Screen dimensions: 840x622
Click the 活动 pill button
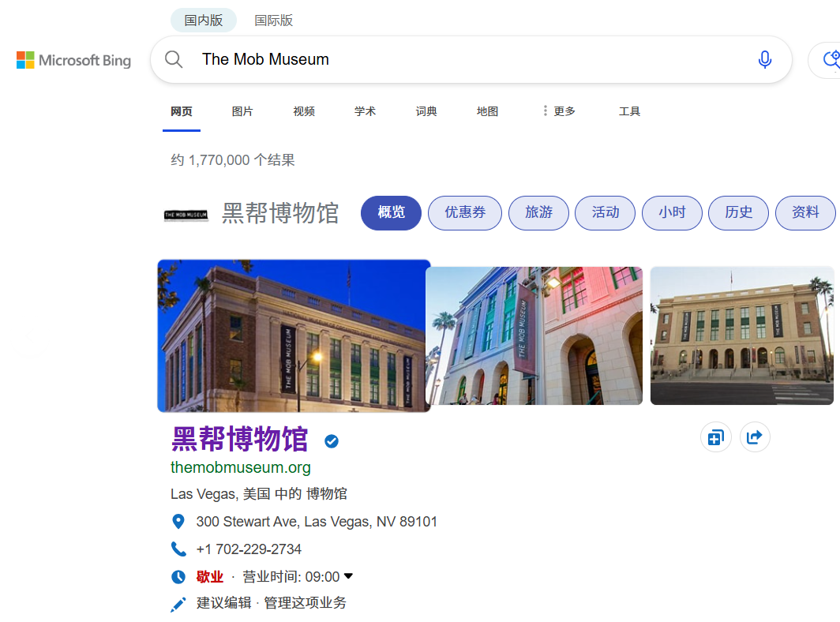[x=606, y=212]
